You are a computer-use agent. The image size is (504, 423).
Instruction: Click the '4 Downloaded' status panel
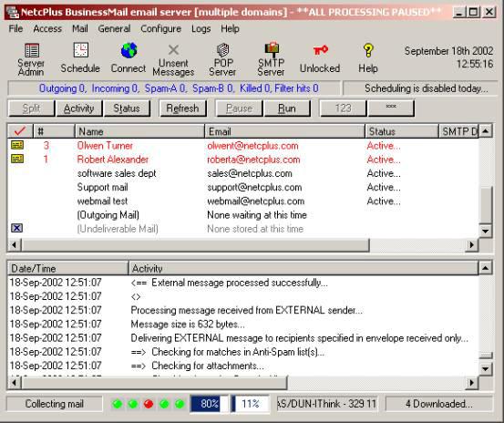pos(439,404)
